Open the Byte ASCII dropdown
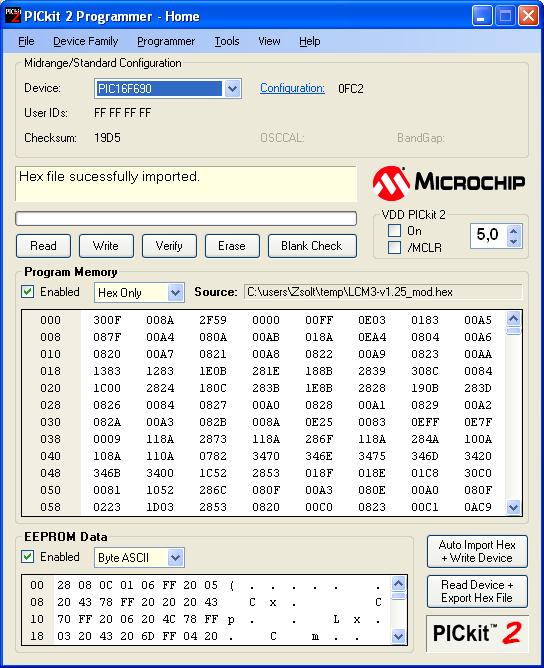The width and height of the screenshot is (544, 668). point(175,557)
